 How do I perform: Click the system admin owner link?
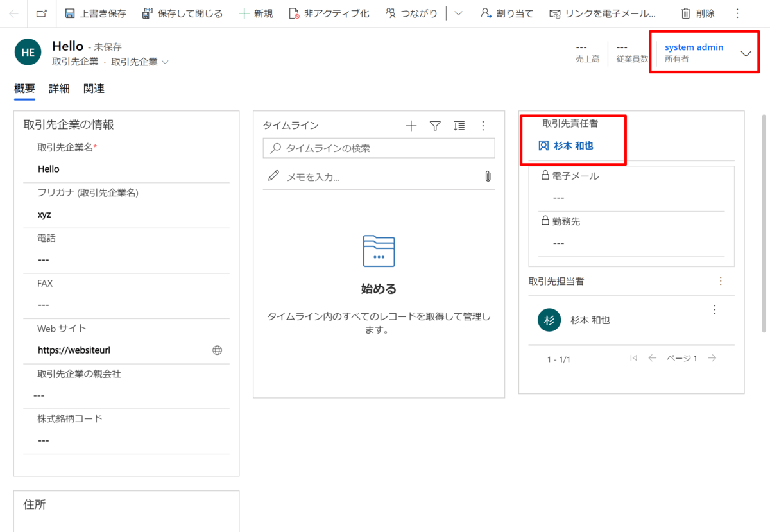click(694, 47)
